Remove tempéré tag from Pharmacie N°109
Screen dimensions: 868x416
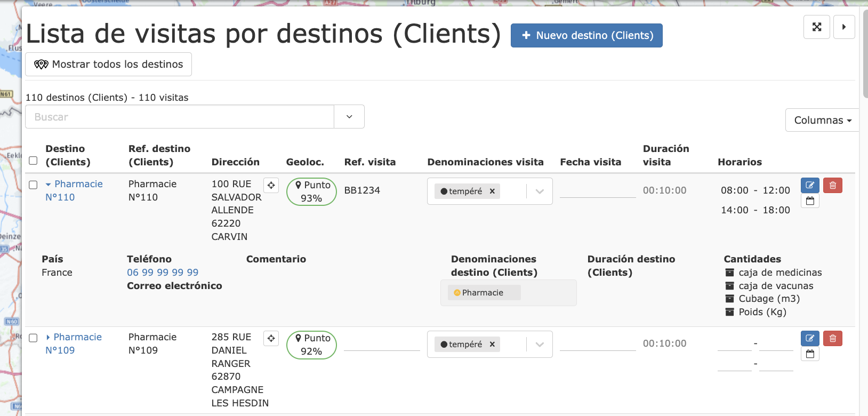click(x=492, y=344)
